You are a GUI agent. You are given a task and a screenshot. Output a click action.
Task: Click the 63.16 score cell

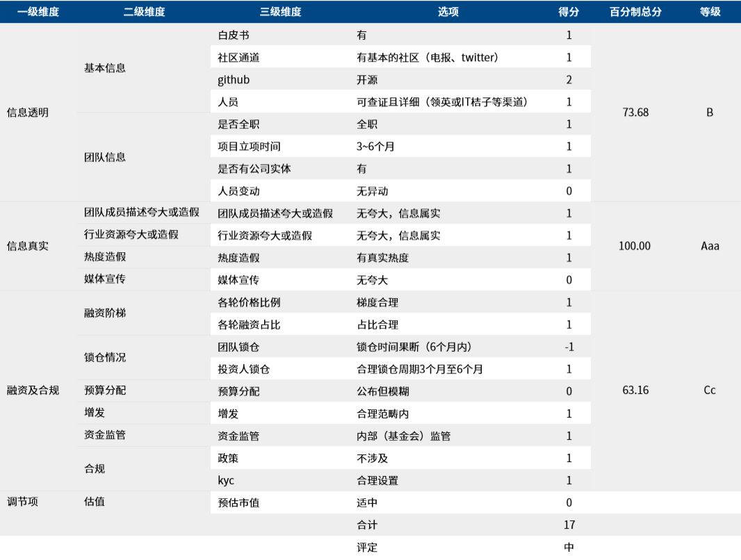tap(635, 390)
